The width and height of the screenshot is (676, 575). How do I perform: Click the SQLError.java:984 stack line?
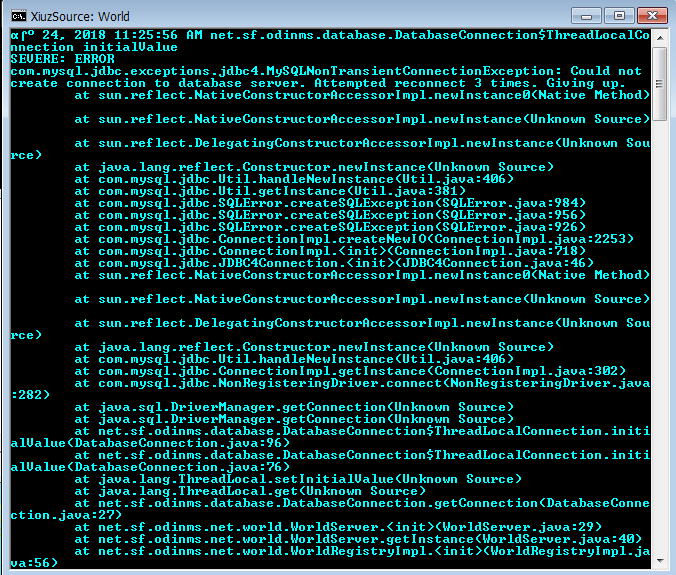pos(330,203)
